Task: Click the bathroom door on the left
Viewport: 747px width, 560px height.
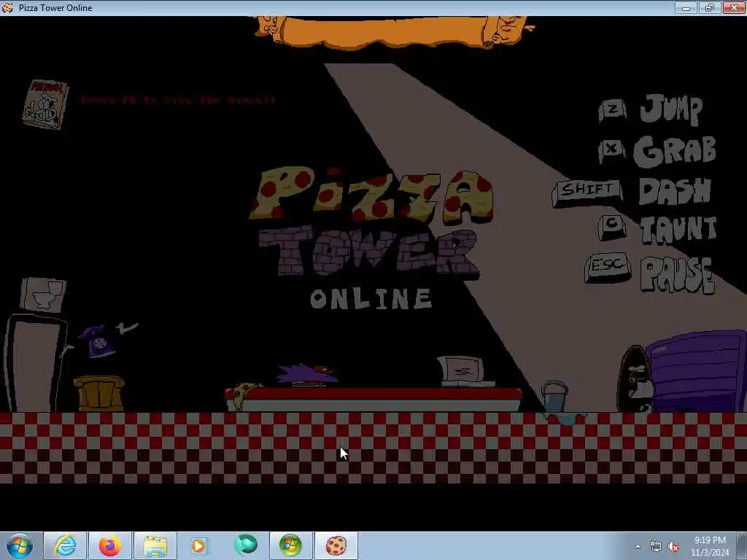Action: click(x=35, y=363)
